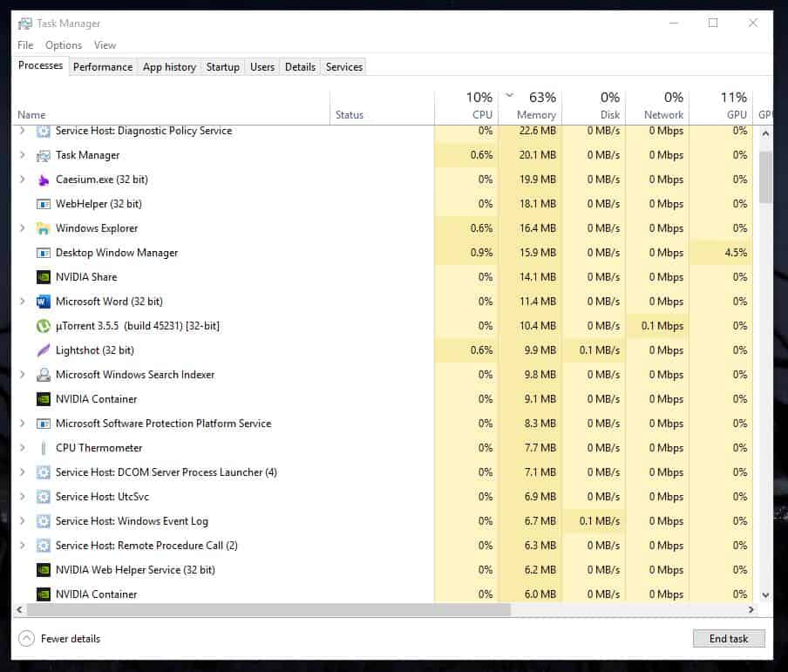Switch to the Performance tab
The width and height of the screenshot is (788, 672).
[x=103, y=67]
